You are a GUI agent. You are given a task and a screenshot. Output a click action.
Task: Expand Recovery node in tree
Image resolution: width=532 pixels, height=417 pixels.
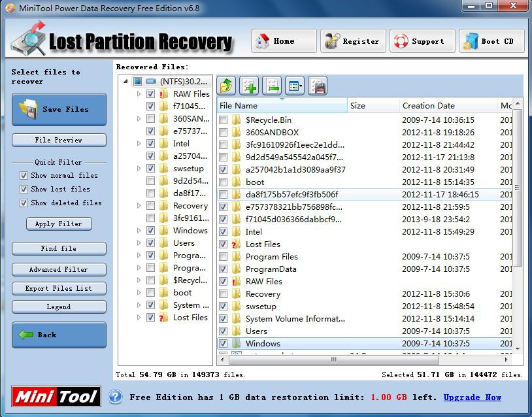tap(139, 206)
